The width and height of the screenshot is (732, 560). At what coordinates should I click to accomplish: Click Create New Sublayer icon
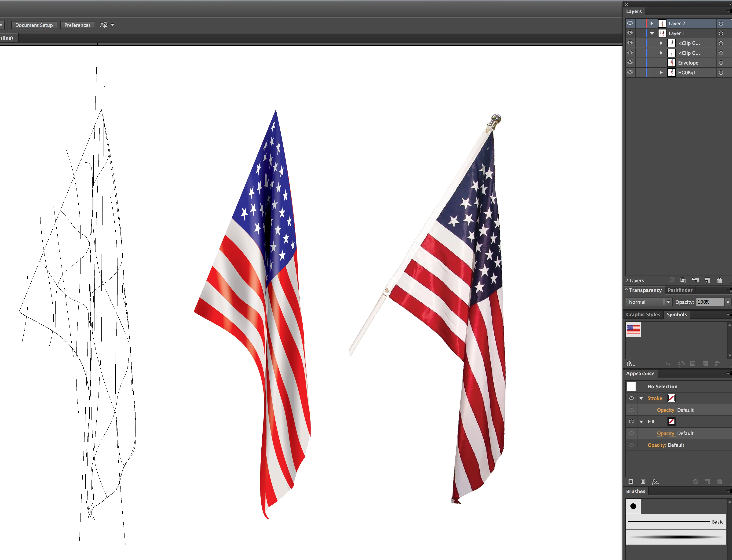tap(695, 280)
